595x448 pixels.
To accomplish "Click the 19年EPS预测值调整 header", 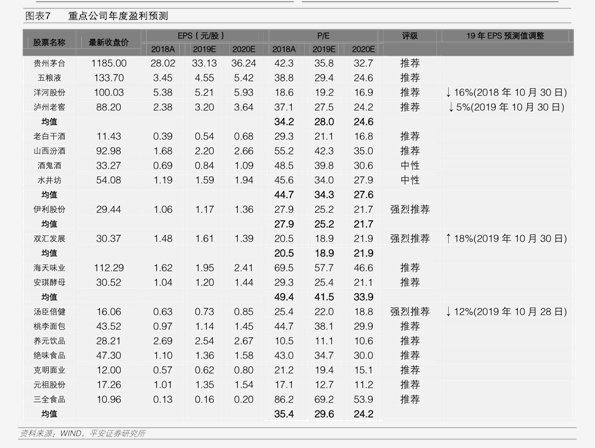I will [505, 36].
